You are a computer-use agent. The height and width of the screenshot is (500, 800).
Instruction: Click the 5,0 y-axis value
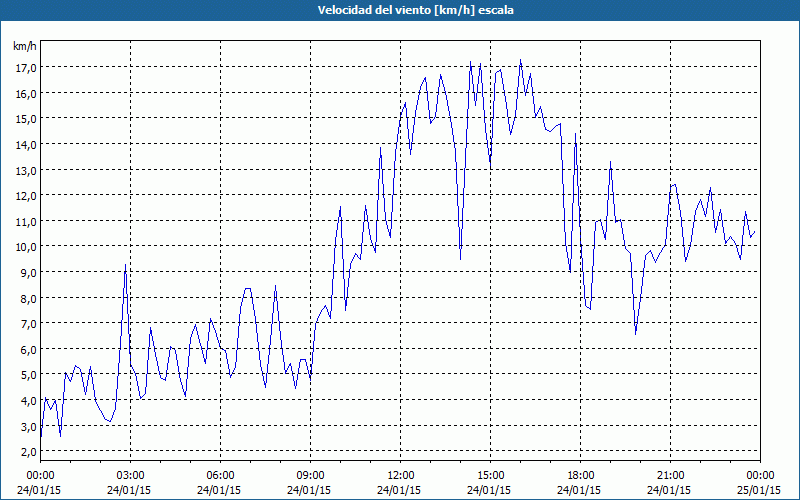[x=27, y=375]
